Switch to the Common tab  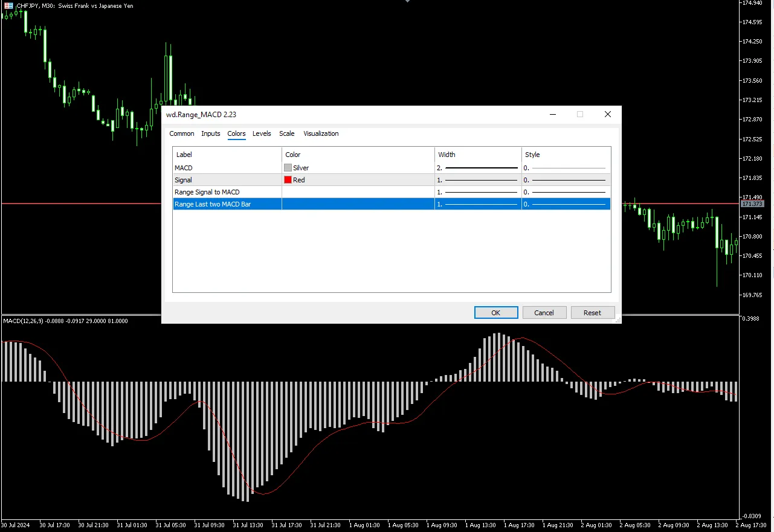tap(182, 133)
